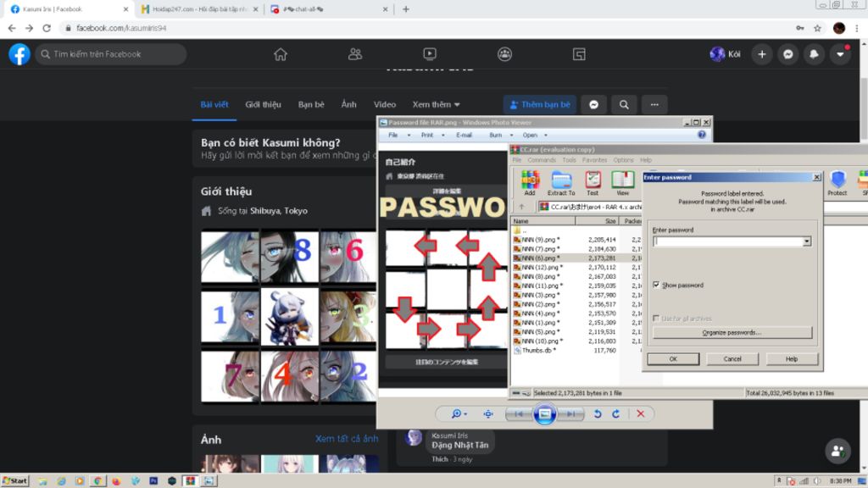Click the WinRAR Add toolbar icon
The height and width of the screenshot is (488, 868).
530,183
